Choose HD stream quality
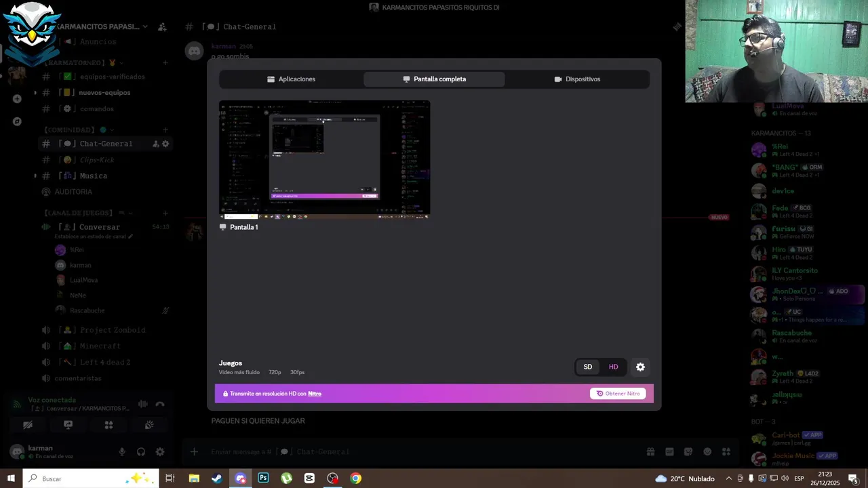 613,367
